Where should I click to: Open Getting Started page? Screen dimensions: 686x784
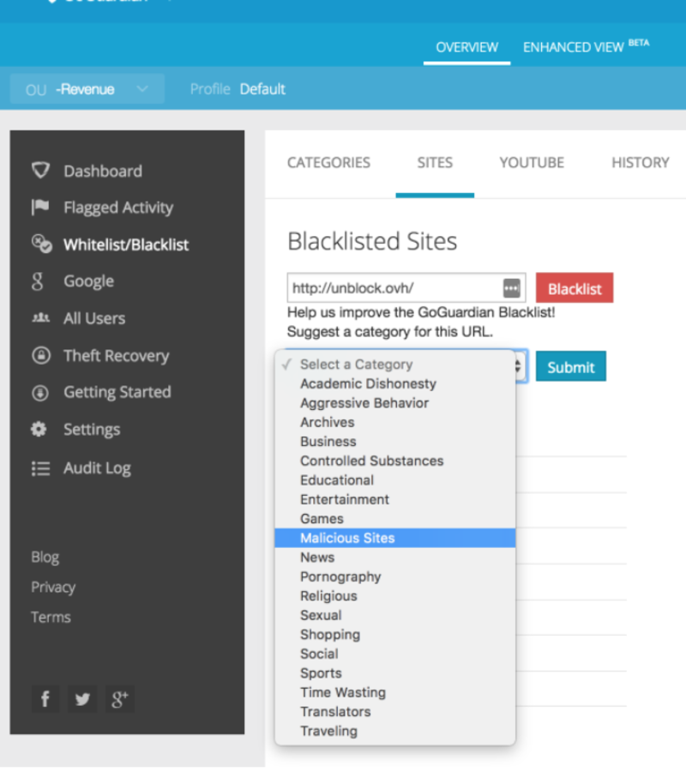(x=117, y=392)
